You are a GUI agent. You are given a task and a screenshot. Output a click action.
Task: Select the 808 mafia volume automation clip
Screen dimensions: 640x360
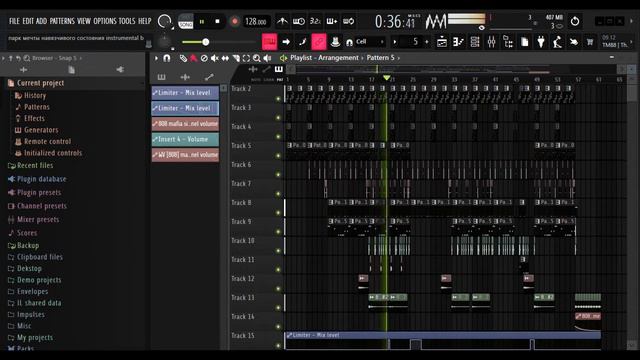pos(185,124)
